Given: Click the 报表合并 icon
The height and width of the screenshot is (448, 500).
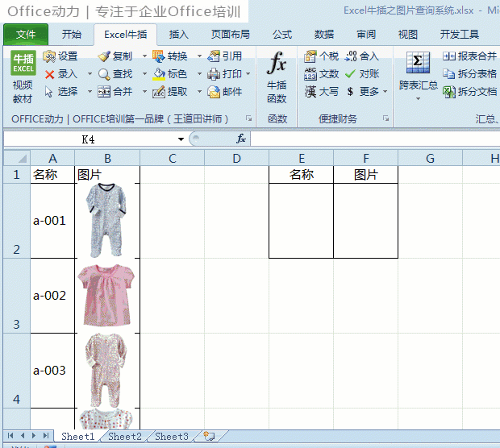Looking at the screenshot, I should click(x=449, y=56).
